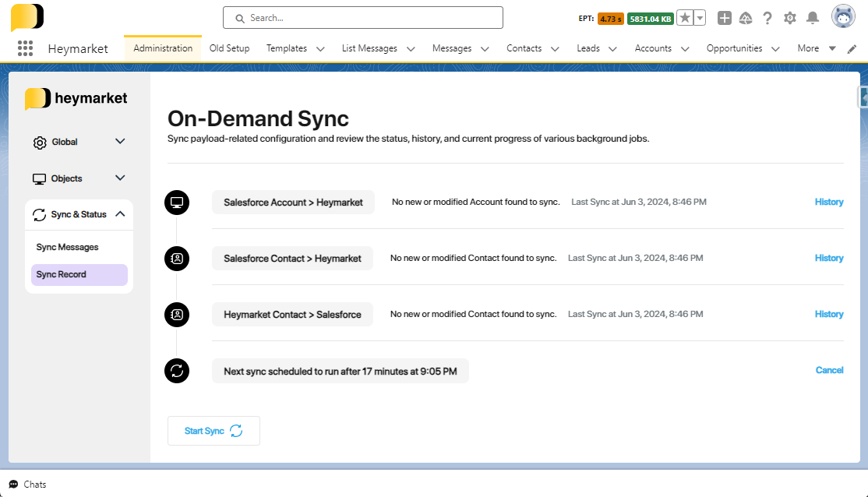The image size is (868, 497).
Task: Collapse the Sync & Status section chevron
Action: click(120, 213)
